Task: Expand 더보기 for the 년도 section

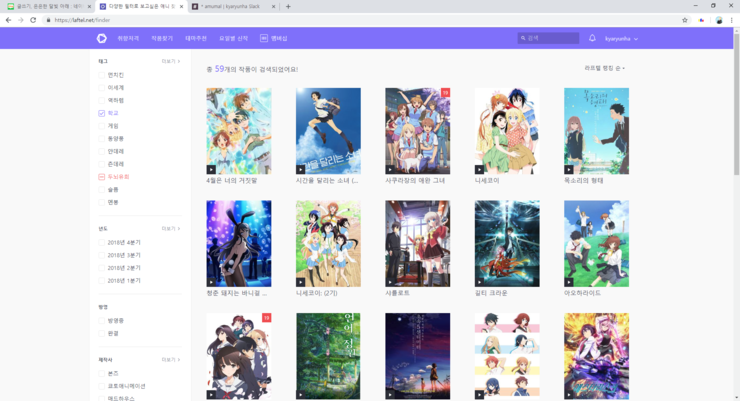Action: pyautogui.click(x=171, y=229)
